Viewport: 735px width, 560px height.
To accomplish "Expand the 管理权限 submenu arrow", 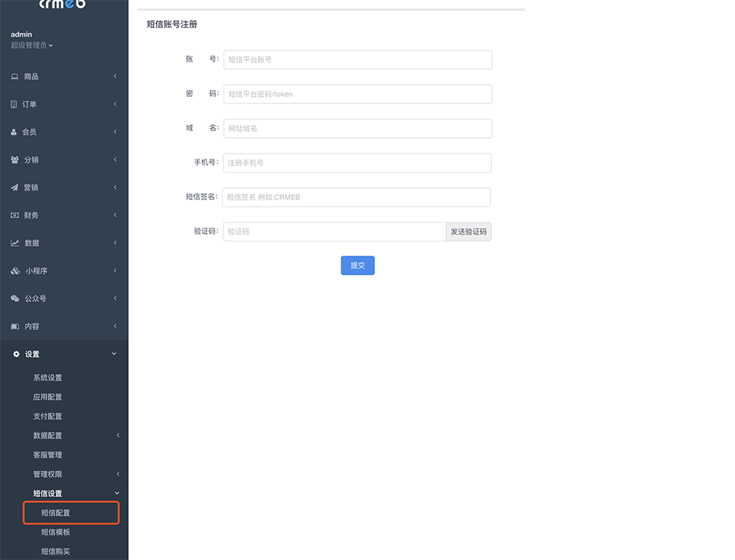I will click(x=118, y=474).
